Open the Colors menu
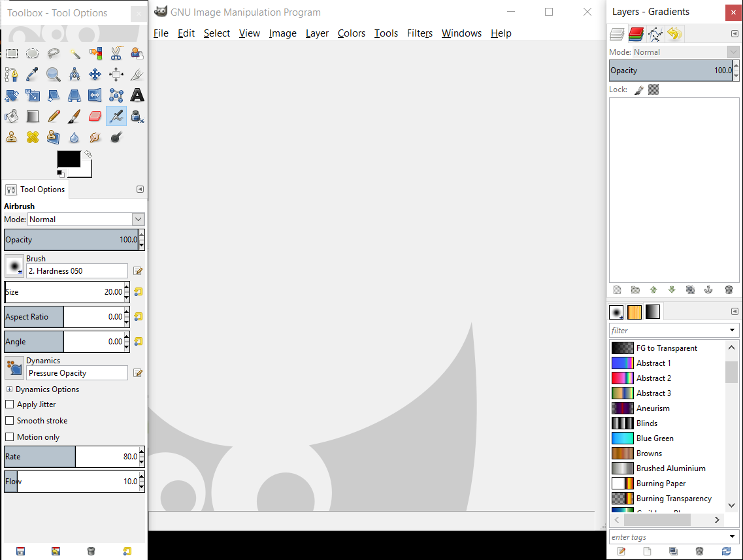 point(352,33)
